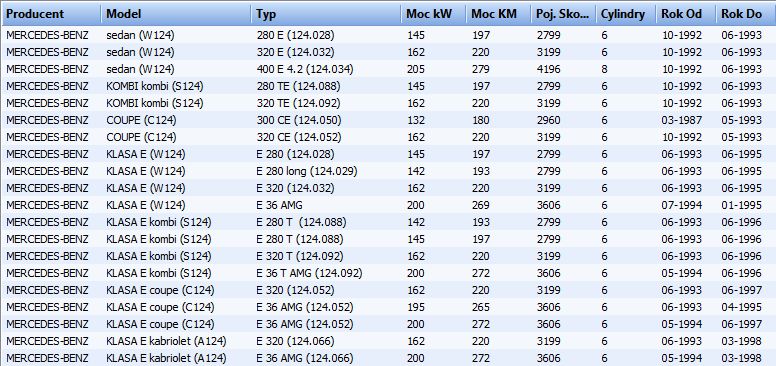Viewport: 776px width, 366px height.
Task: Select the 300 CE (124.050) row
Action: pyautogui.click(x=388, y=120)
